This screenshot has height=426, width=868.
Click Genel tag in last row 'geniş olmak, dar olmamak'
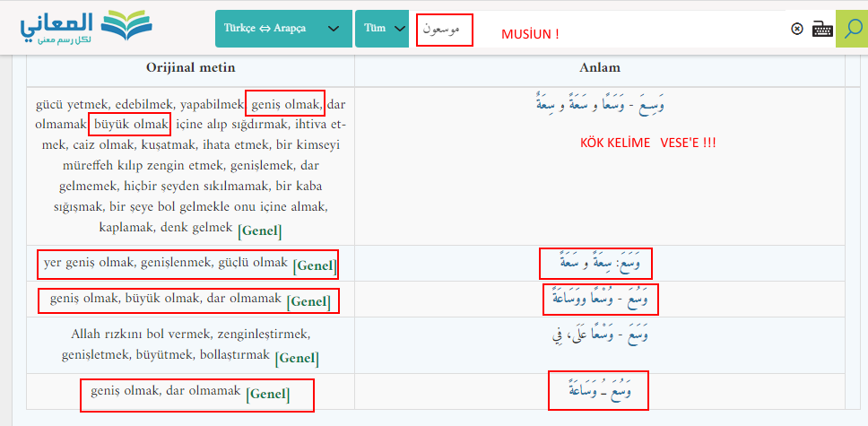(267, 395)
